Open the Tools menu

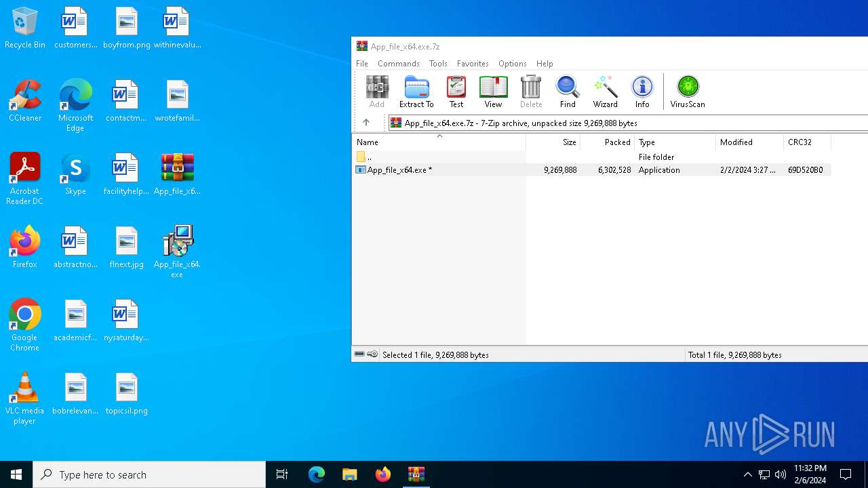point(438,63)
